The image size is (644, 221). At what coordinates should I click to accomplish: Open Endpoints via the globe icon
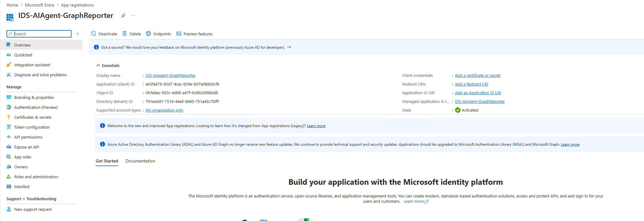[x=148, y=33]
